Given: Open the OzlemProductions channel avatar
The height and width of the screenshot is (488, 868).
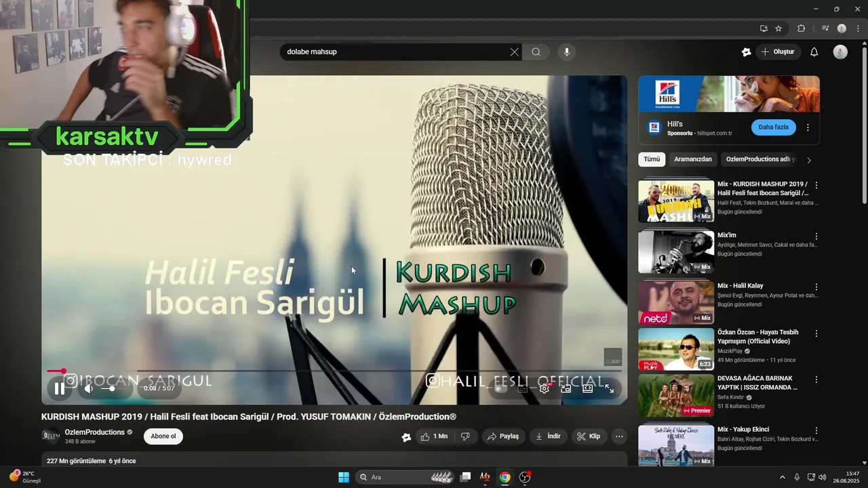Looking at the screenshot, I should coord(51,436).
